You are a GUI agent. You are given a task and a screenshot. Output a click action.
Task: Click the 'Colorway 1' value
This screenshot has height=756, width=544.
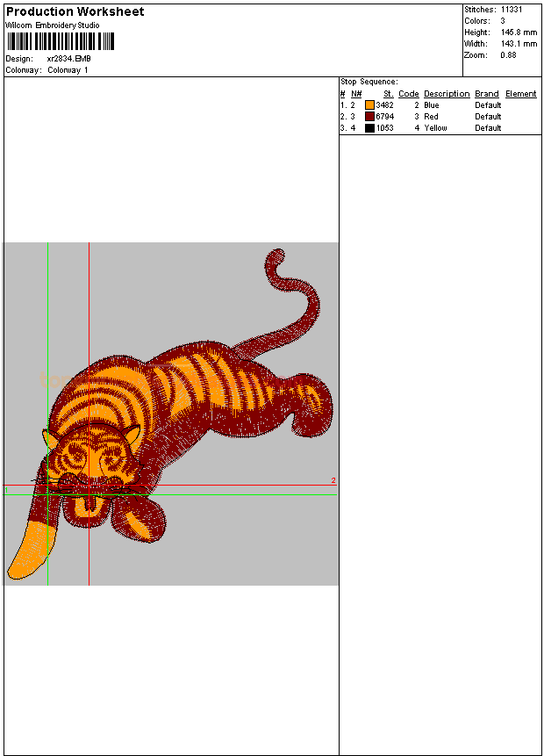(x=68, y=70)
